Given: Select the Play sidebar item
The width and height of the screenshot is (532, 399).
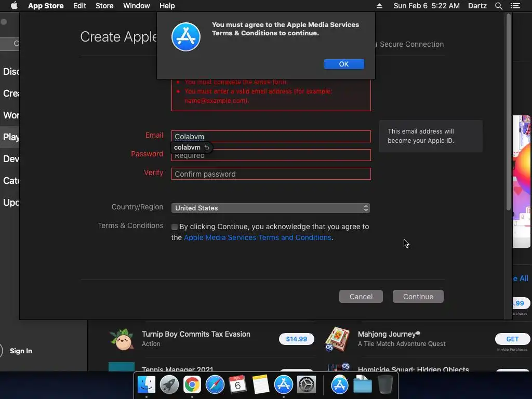Looking at the screenshot, I should coord(10,137).
